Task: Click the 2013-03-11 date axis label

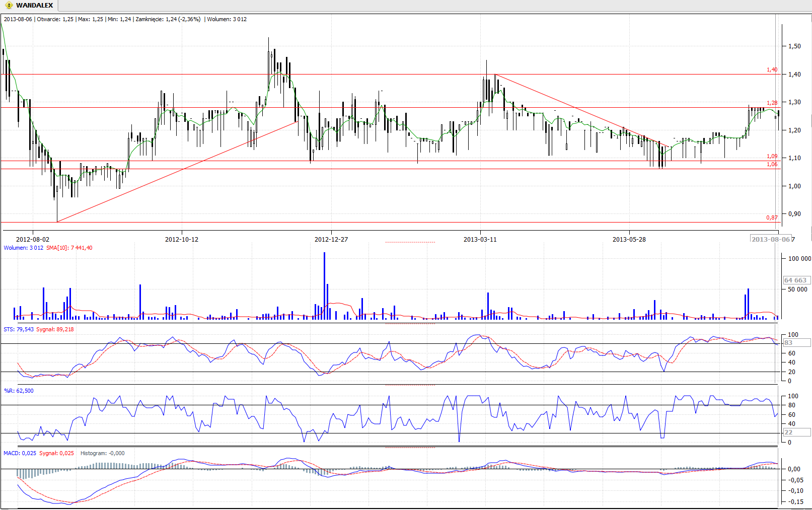Action: (x=480, y=239)
